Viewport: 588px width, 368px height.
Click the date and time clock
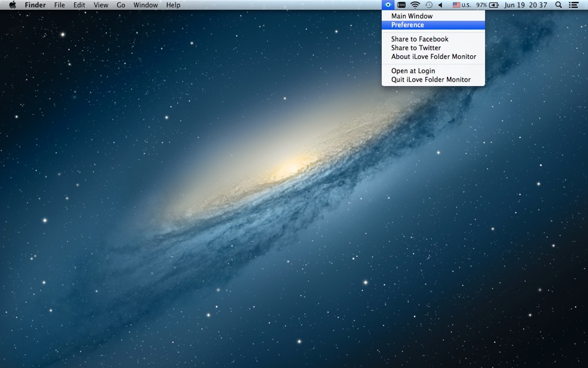(525, 5)
